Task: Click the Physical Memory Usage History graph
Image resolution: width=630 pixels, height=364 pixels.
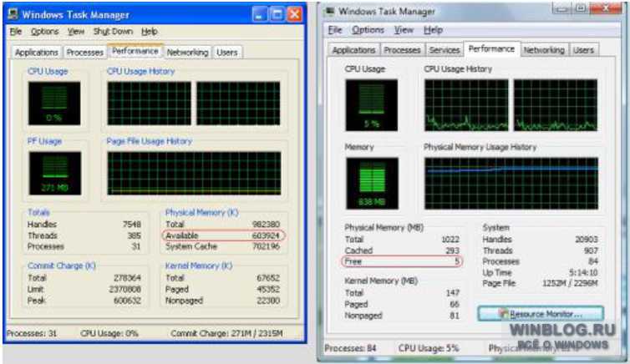Action: pyautogui.click(x=511, y=183)
